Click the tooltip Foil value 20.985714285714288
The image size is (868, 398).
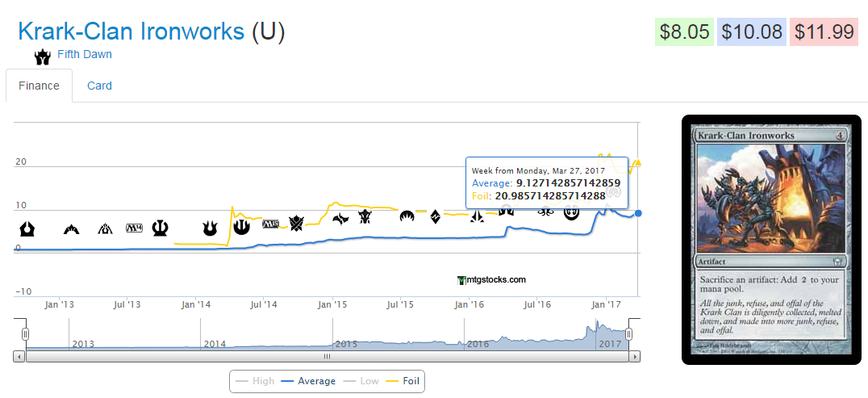click(x=549, y=195)
